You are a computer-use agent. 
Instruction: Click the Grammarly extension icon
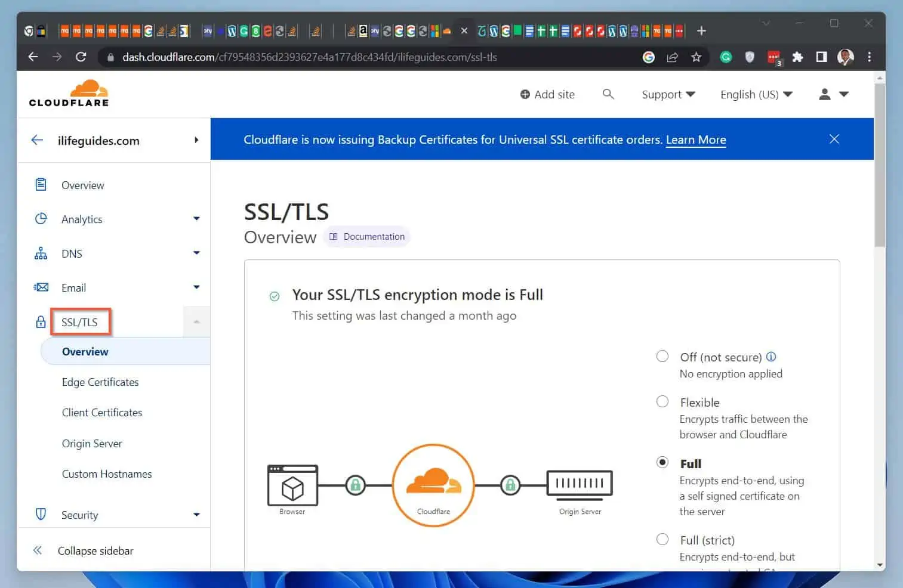pyautogui.click(x=726, y=57)
